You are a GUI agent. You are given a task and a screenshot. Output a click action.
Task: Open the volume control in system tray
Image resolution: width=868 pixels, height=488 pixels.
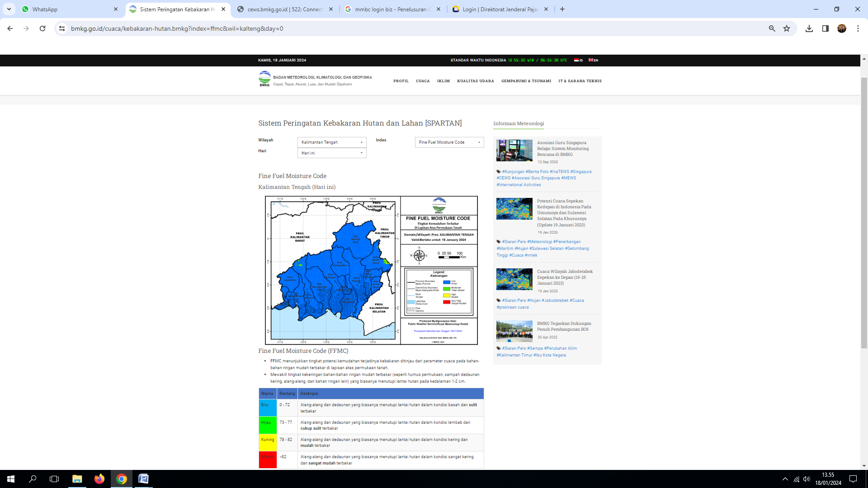807,479
